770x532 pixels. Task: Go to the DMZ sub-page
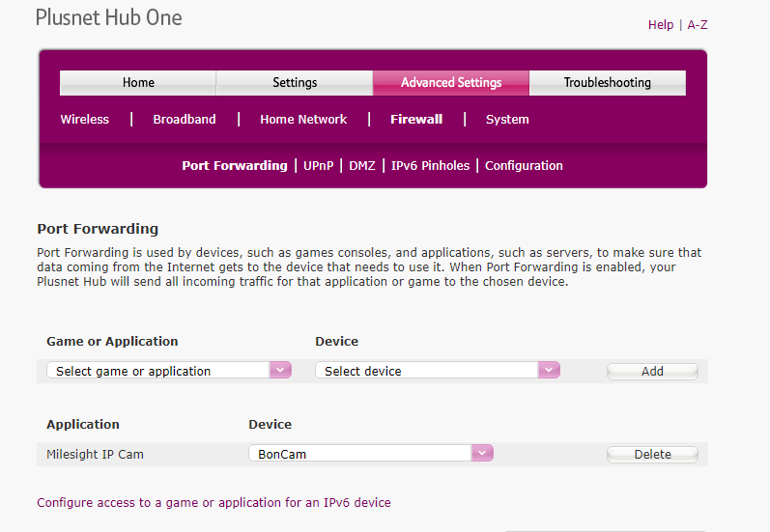[361, 166]
